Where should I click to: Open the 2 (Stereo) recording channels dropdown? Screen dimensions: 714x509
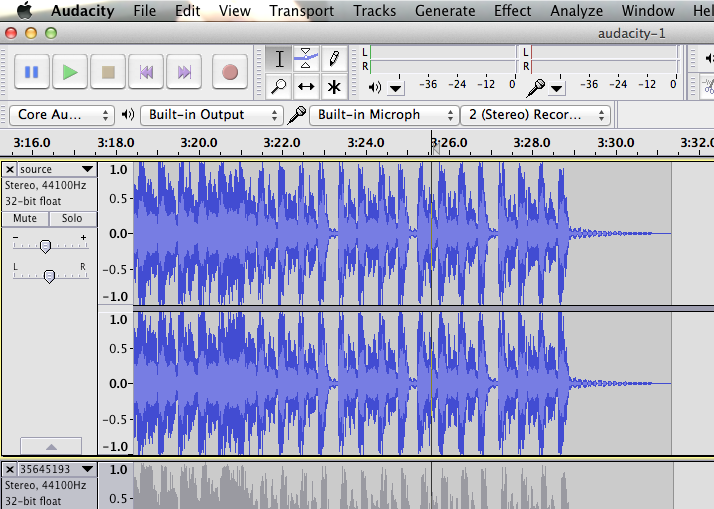(536, 115)
